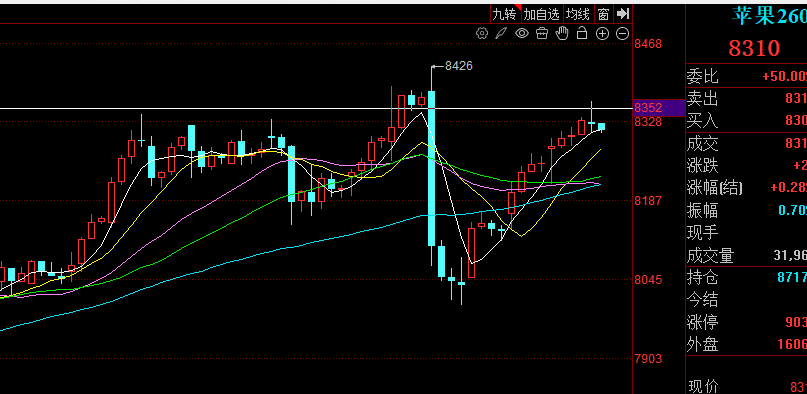Viewport: 807px width, 394px height.
Task: Open the chart settings gear icon
Action: click(x=482, y=33)
